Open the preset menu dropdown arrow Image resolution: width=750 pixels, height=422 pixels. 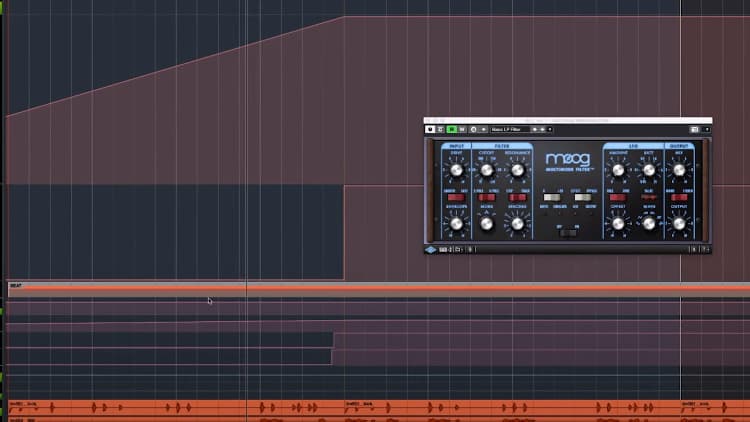click(x=550, y=130)
